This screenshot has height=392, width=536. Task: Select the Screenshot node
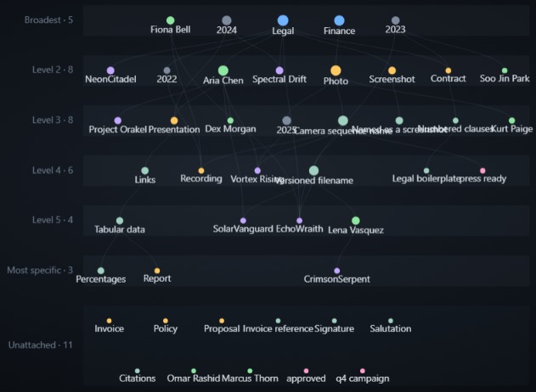(x=392, y=70)
